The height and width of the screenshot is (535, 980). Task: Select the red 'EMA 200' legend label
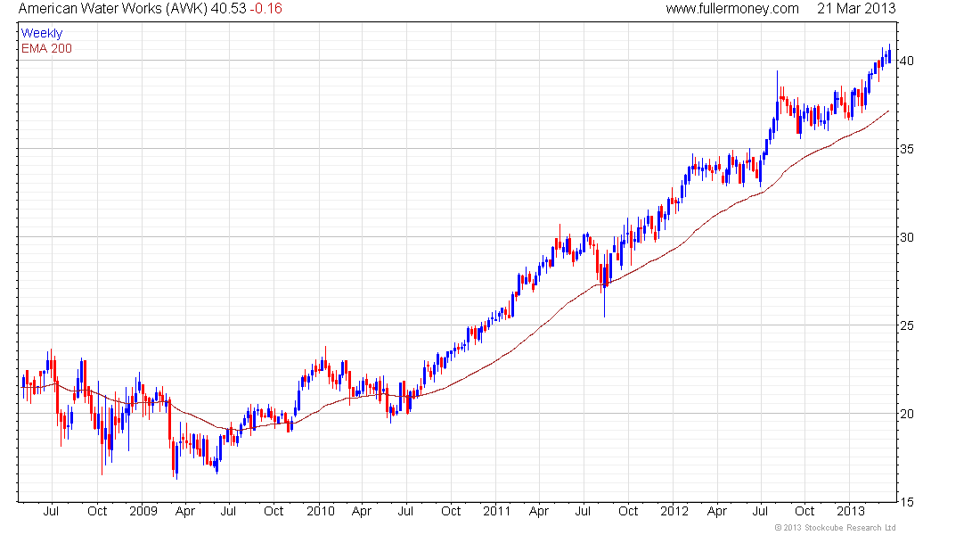46,48
